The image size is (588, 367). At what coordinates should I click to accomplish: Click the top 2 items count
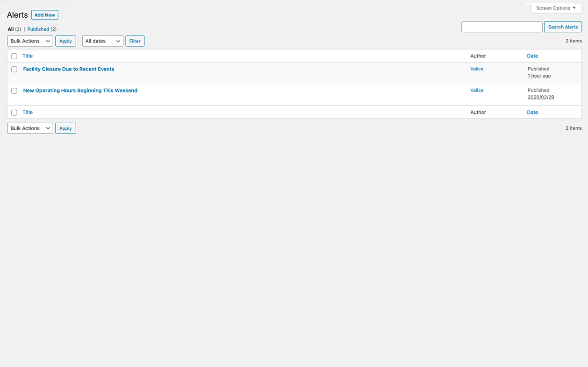[574, 41]
